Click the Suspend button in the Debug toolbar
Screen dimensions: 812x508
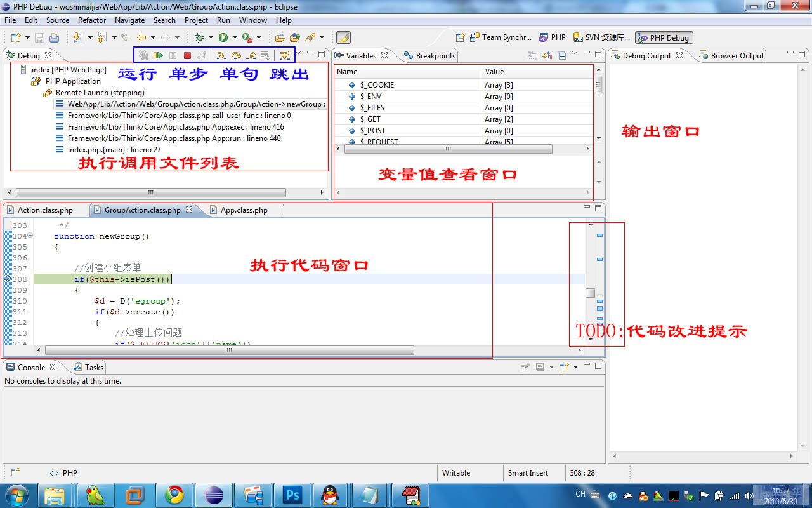point(173,56)
